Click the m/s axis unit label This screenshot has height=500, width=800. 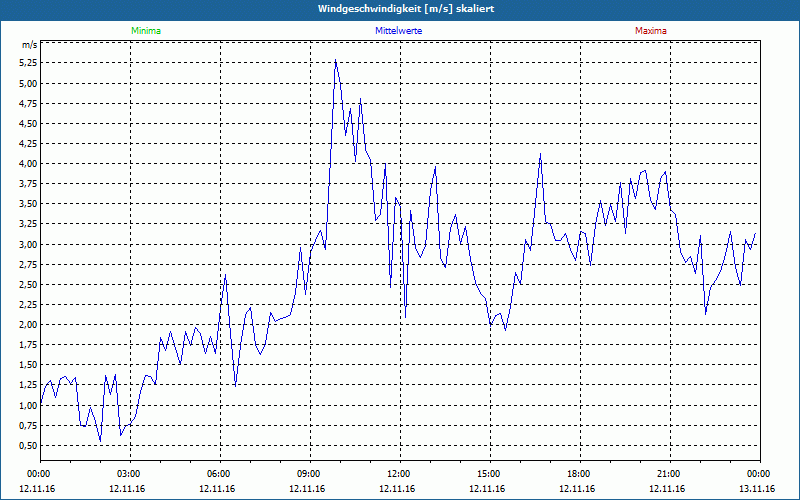(x=30, y=45)
